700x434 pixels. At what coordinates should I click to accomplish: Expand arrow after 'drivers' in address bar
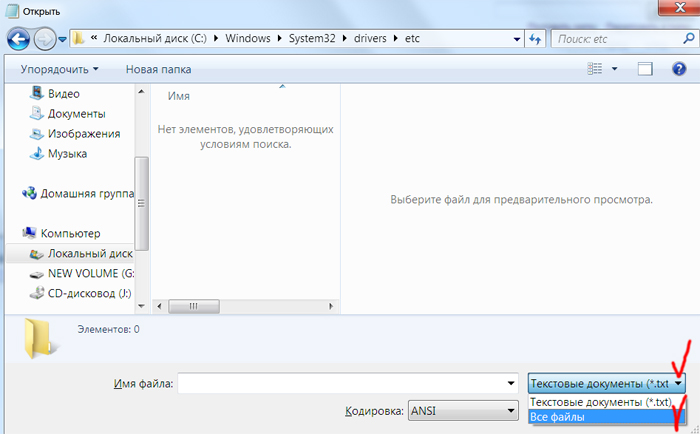click(396, 38)
